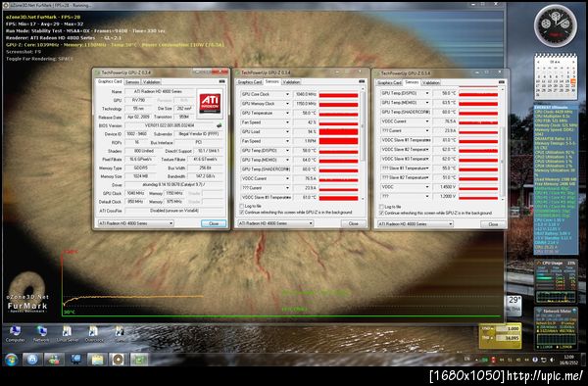Click screenshot camera icon in right GPU-Z window

[x=502, y=82]
